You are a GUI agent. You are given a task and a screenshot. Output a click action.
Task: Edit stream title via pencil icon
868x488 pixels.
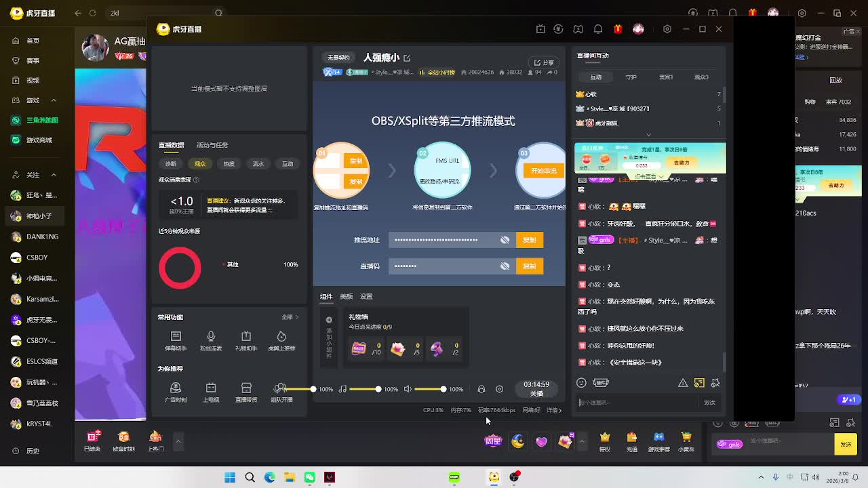(407, 58)
